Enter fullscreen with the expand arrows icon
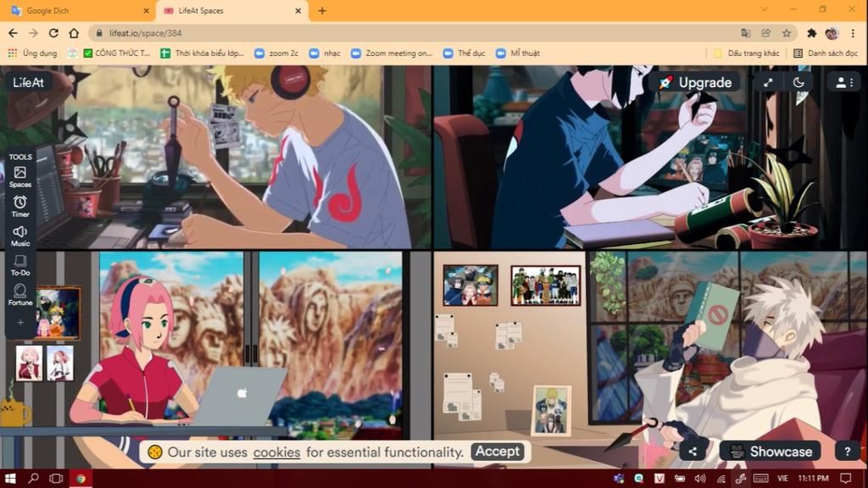868x488 pixels. click(768, 82)
